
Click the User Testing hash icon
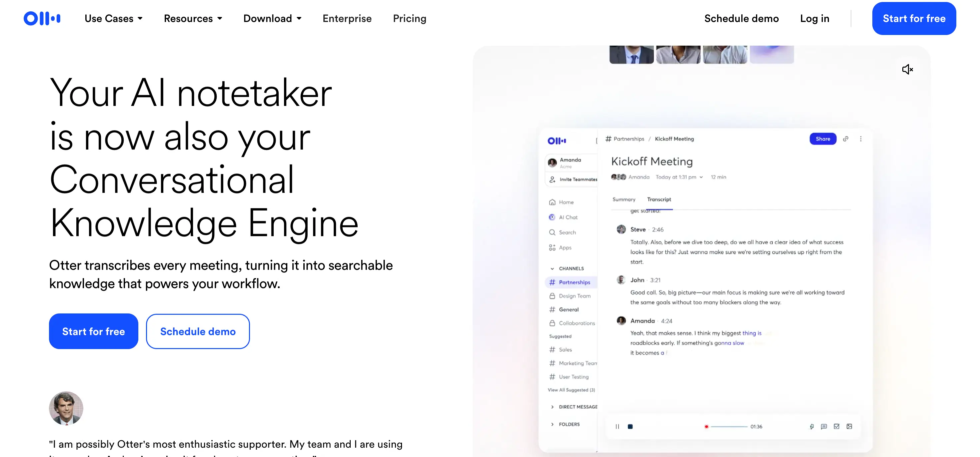[x=552, y=377]
